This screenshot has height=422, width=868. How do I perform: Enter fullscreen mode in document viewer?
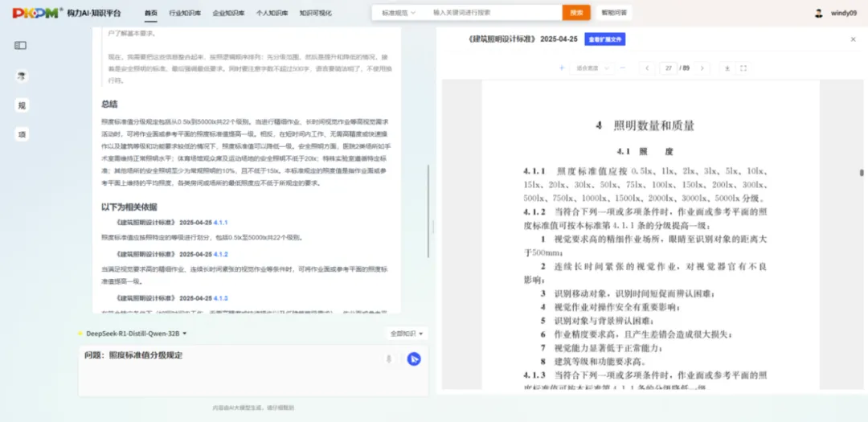point(743,68)
